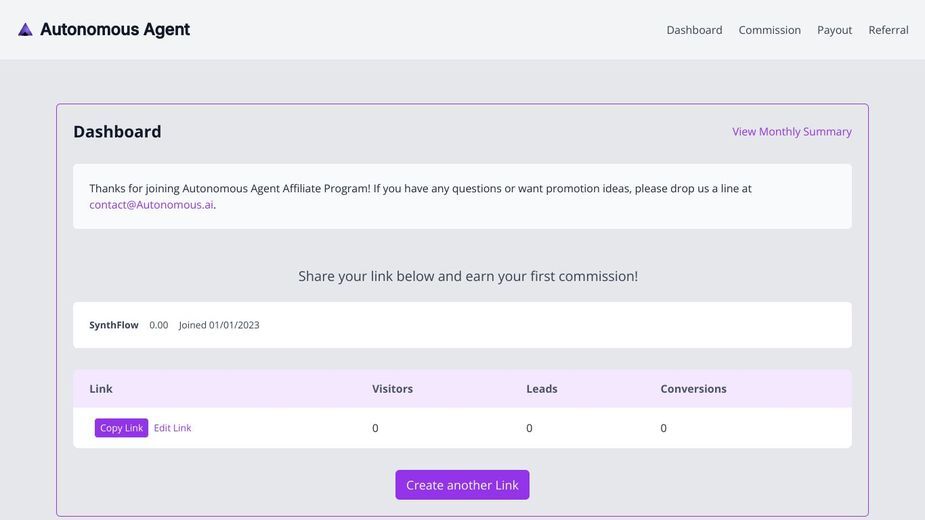Select the SynthFlow program name
The height and width of the screenshot is (520, 925).
[114, 325]
